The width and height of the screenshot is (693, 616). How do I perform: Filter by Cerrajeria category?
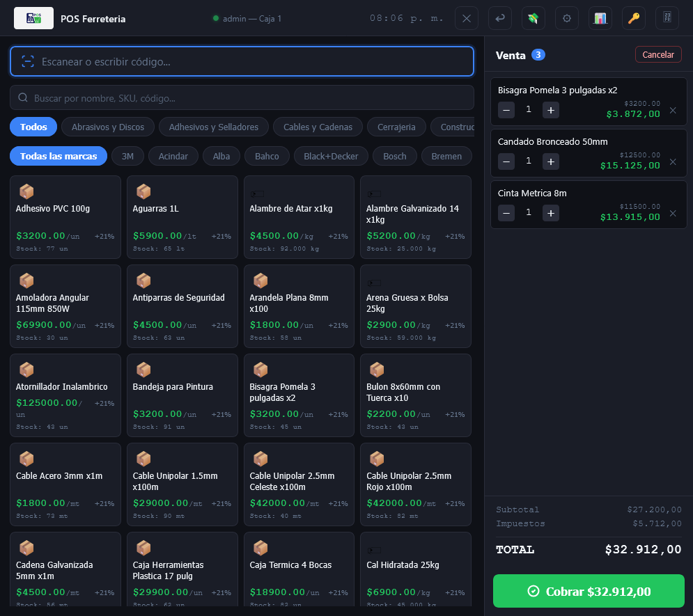tap(396, 127)
